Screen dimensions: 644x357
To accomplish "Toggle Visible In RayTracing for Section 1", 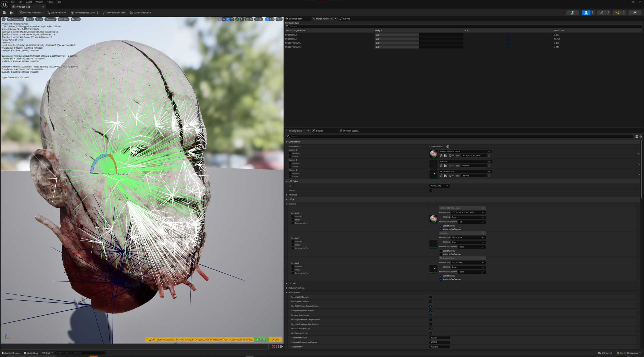I will pyautogui.click(x=441, y=254).
